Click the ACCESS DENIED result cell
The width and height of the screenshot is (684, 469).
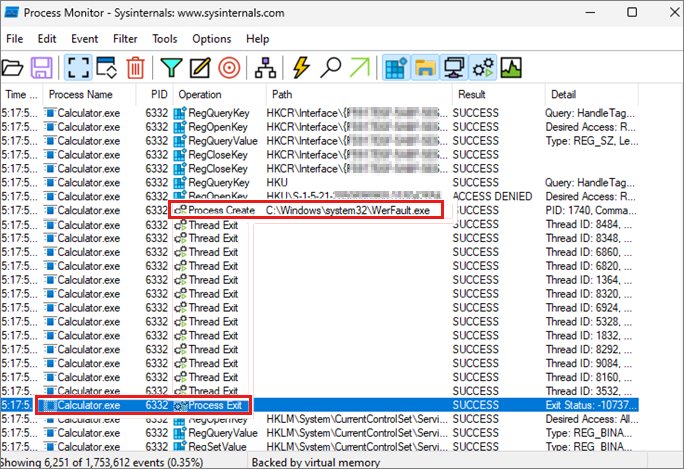click(x=492, y=196)
